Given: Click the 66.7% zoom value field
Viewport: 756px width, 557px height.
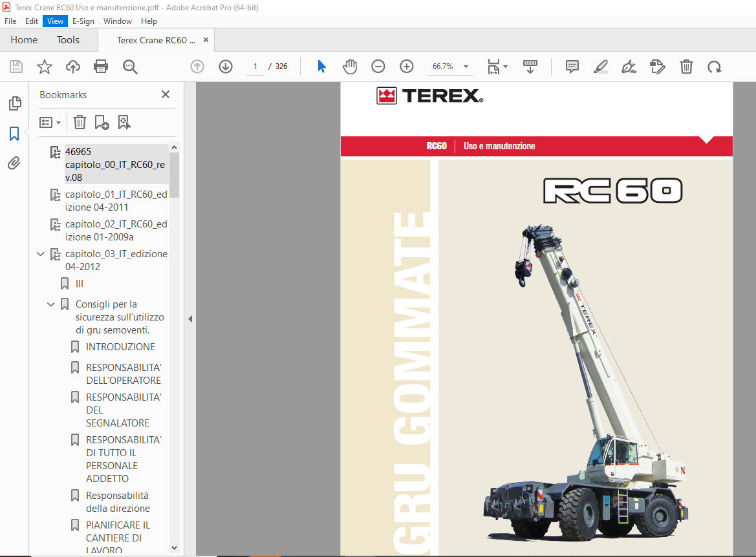Looking at the screenshot, I should [442, 67].
